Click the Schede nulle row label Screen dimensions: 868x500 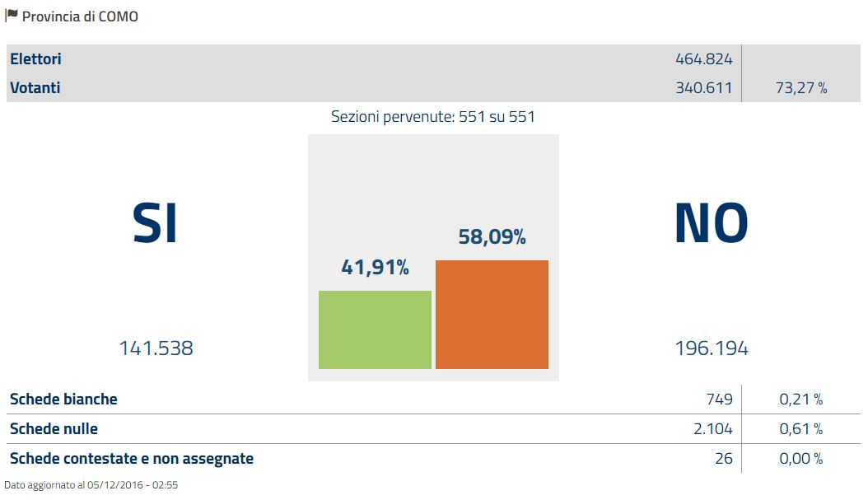[x=54, y=429]
